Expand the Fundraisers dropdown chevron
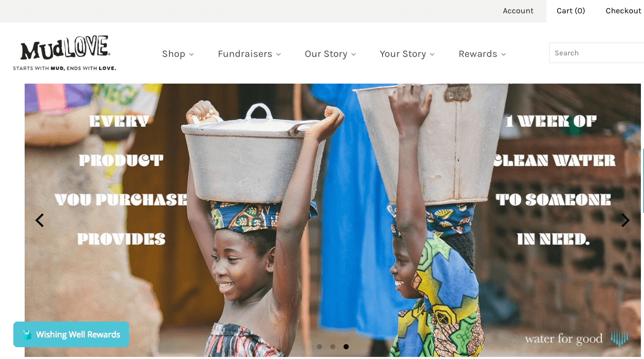644x359 pixels. 278,54
